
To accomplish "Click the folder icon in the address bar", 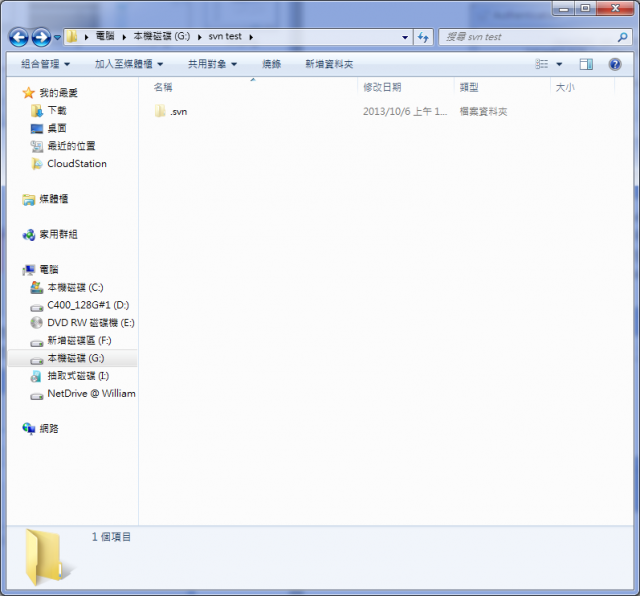I will (72, 36).
